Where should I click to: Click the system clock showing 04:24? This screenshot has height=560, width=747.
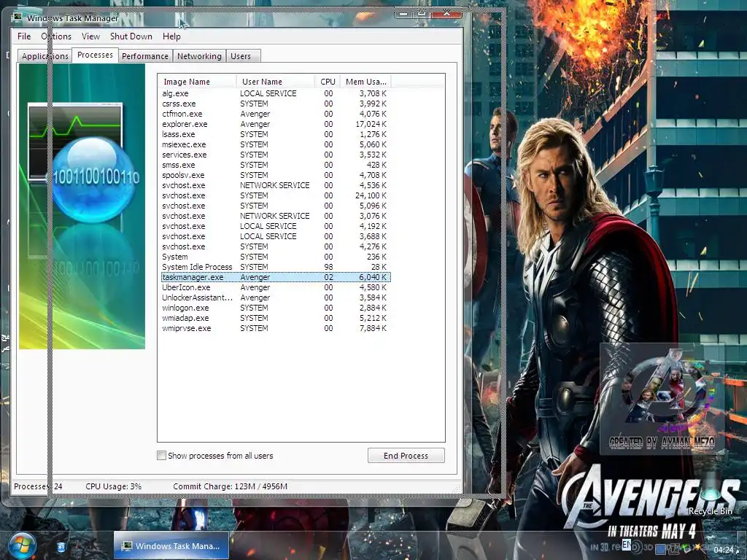tap(724, 550)
